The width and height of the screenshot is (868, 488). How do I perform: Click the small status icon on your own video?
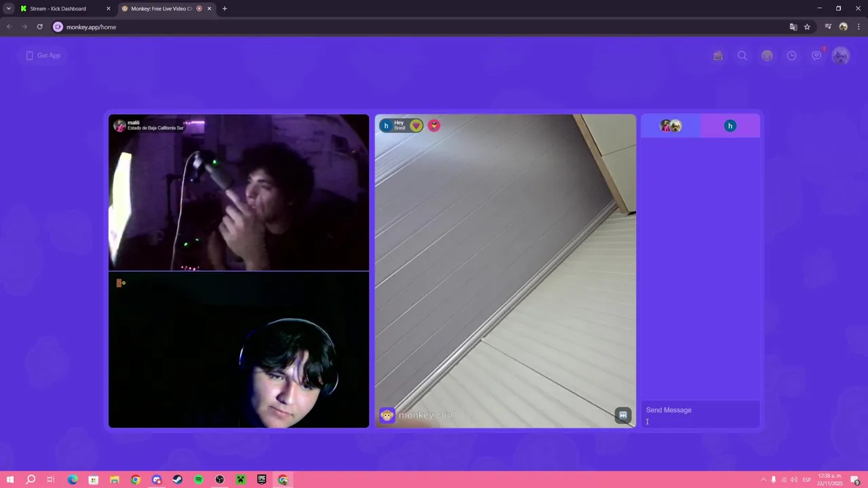121,283
